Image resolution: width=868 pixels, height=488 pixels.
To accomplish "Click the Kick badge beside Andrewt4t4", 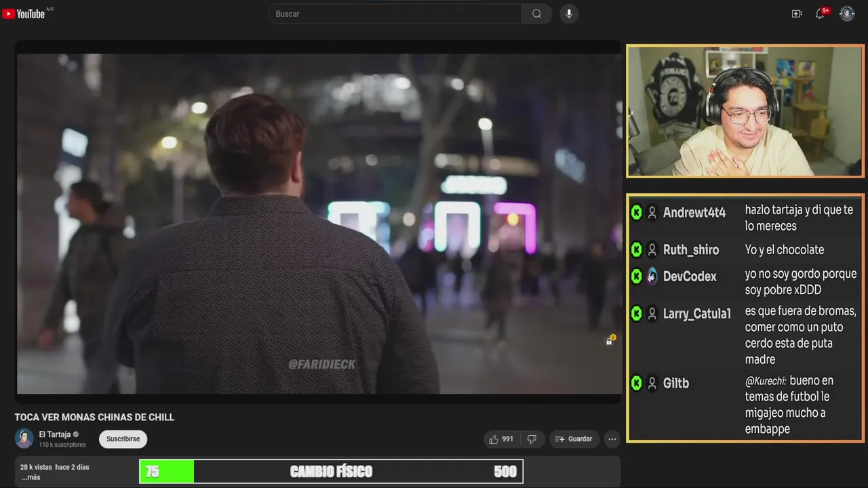I will pos(636,213).
